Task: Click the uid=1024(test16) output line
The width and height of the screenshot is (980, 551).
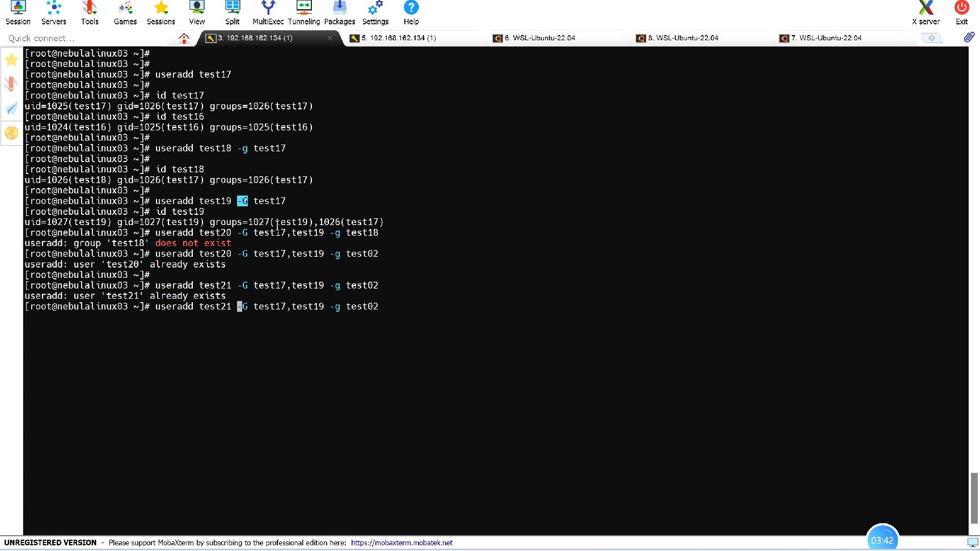Action: click(169, 127)
